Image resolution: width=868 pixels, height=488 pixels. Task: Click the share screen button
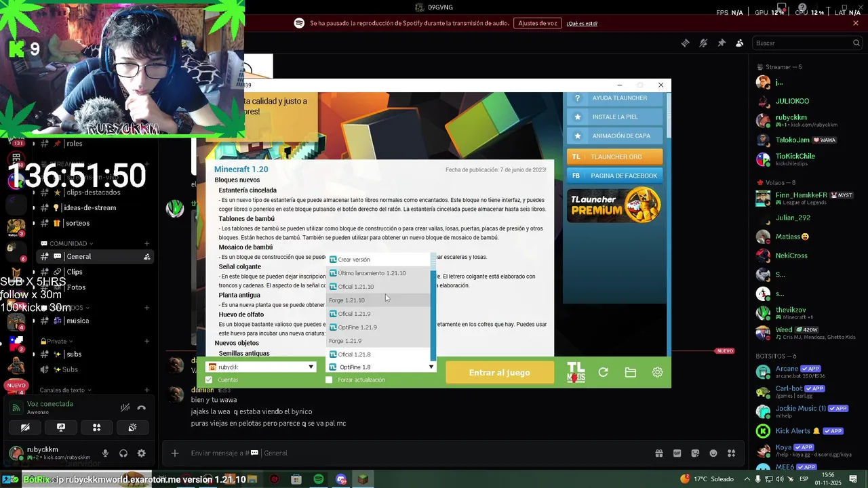pyautogui.click(x=61, y=428)
